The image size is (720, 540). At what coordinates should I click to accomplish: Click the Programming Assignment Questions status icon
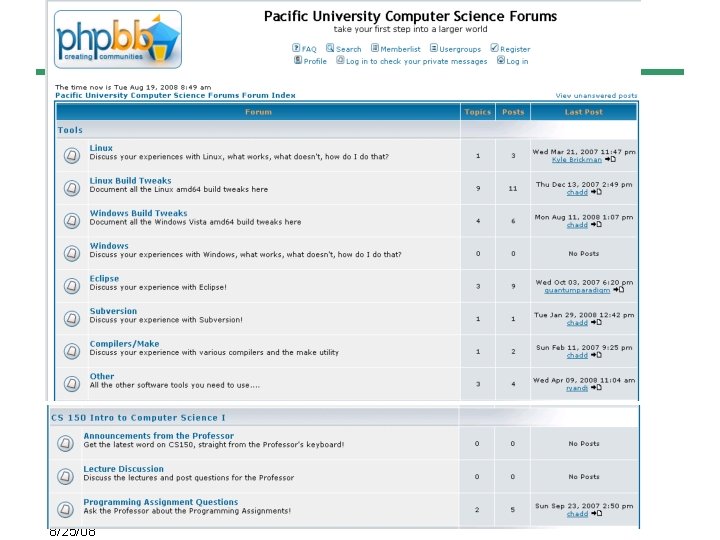pos(65,510)
